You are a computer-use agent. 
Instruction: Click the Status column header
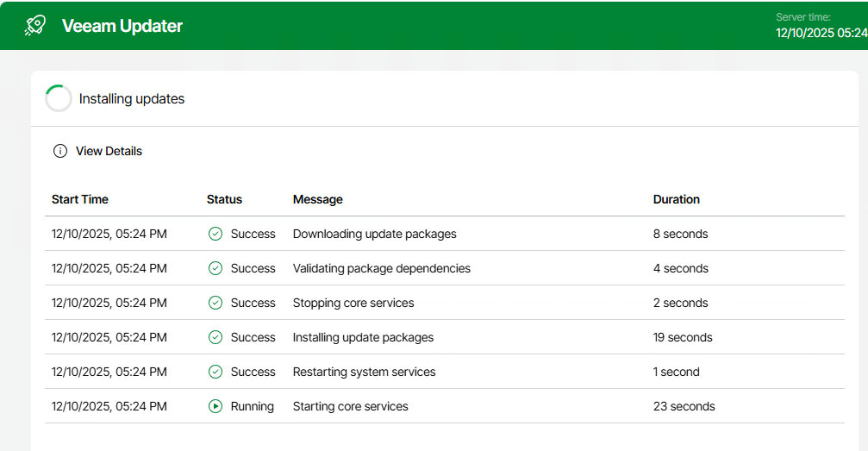pyautogui.click(x=224, y=199)
